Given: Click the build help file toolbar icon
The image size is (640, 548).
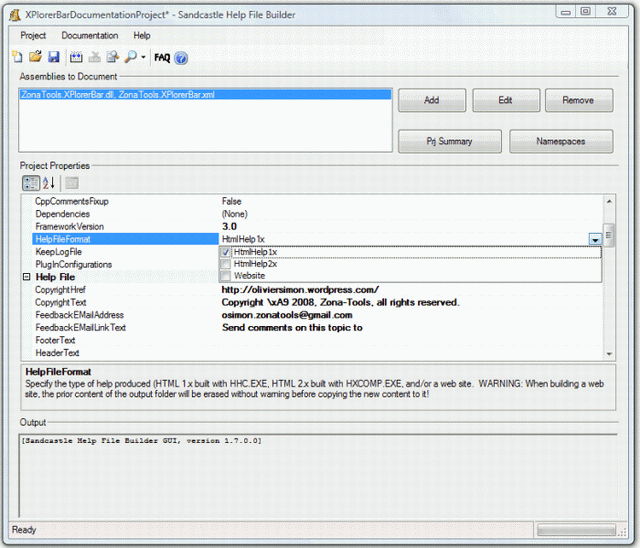Looking at the screenshot, I should 76,57.
